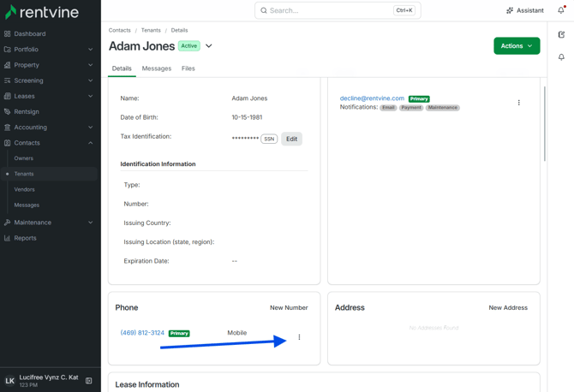Click New Number in Phone card
Viewport: 574px width, 392px height.
click(x=289, y=308)
